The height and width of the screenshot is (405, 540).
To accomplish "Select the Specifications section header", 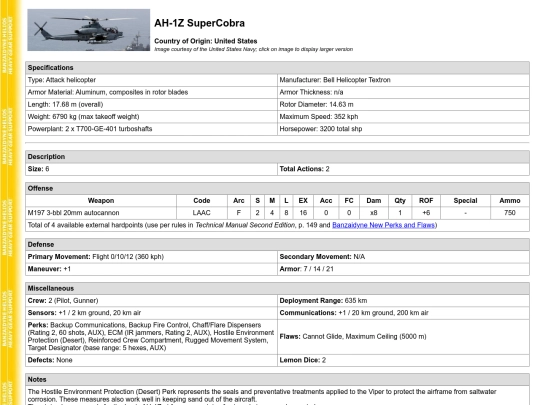I will pos(277,68).
